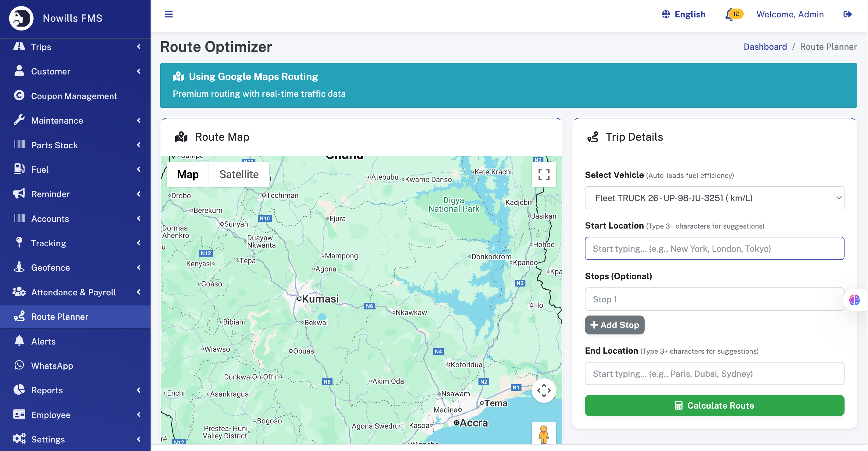Click the Calculate Route button
Image resolution: width=868 pixels, height=451 pixels.
(x=714, y=406)
